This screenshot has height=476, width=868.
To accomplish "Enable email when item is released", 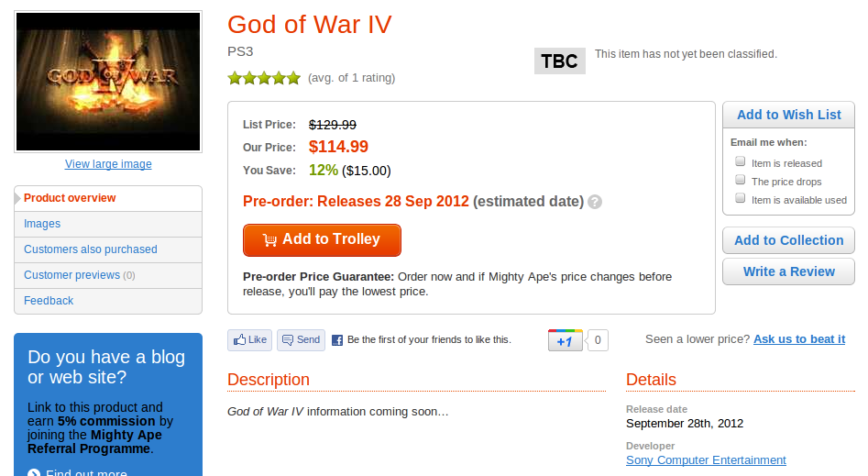I will point(741,162).
